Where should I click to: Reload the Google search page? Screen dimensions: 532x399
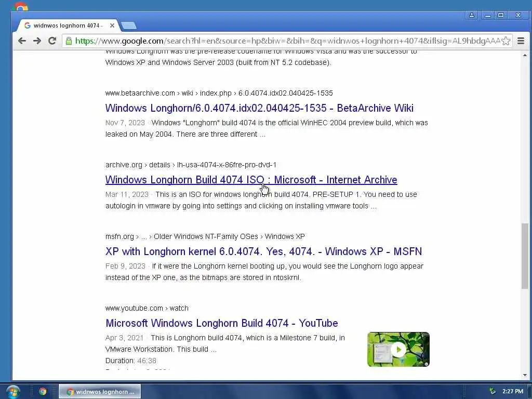52,41
